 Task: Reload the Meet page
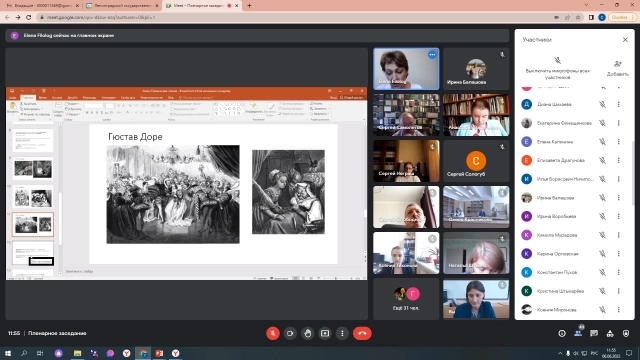[x=28, y=18]
